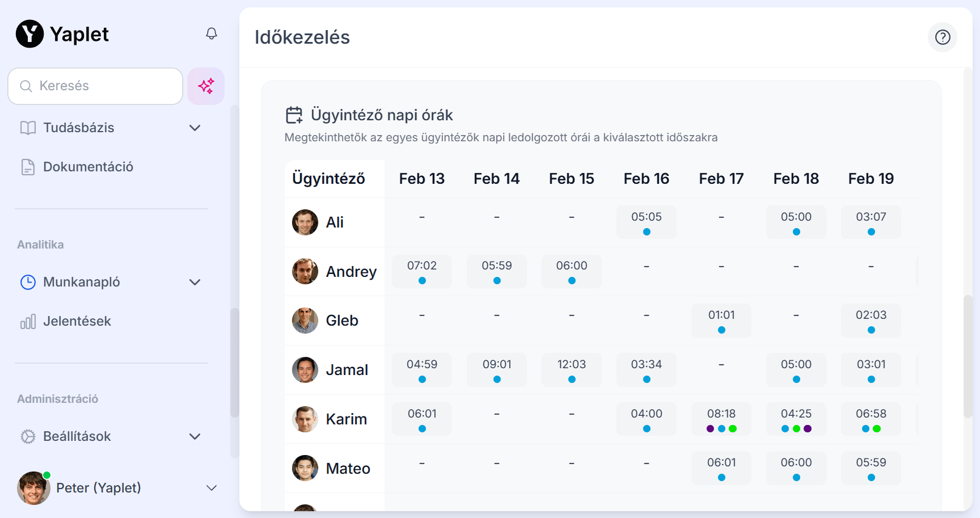This screenshot has width=980, height=518.
Task: Expand the Munkanapló section chevron
Action: [x=195, y=282]
